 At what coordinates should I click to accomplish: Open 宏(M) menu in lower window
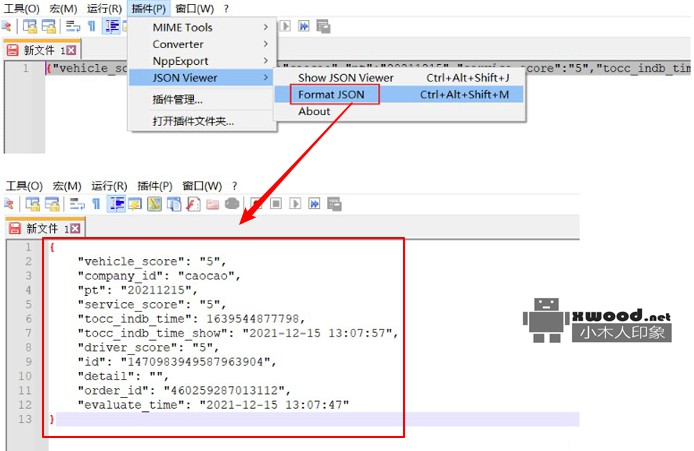[67, 186]
